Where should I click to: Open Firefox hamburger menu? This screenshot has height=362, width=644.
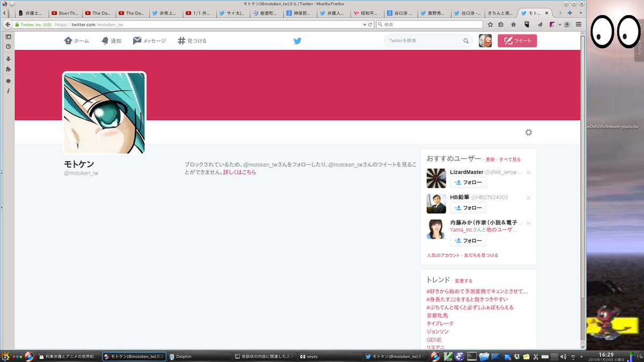pos(579,24)
